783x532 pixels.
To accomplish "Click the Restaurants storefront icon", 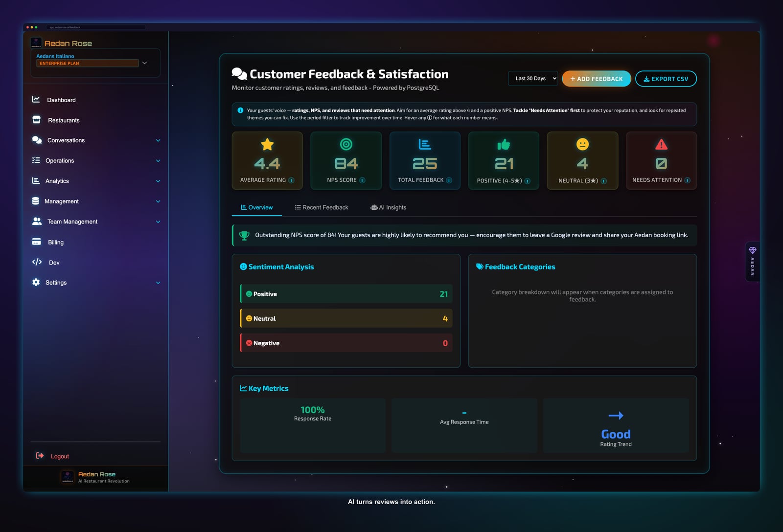I will [x=36, y=120].
